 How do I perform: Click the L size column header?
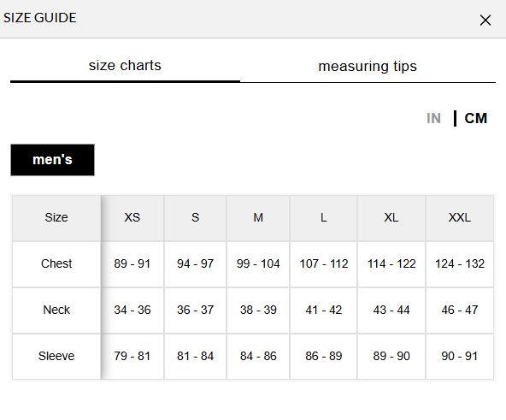[x=324, y=218]
